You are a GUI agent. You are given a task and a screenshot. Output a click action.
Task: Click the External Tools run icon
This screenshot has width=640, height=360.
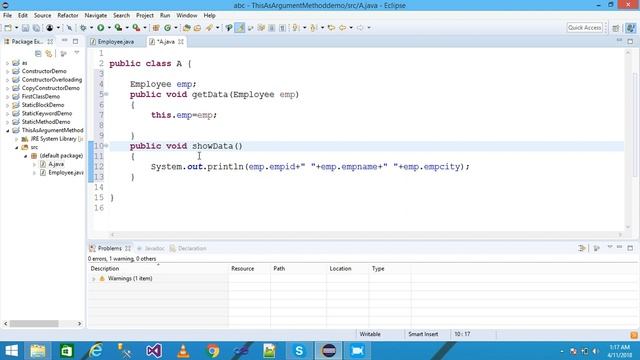pos(136,28)
